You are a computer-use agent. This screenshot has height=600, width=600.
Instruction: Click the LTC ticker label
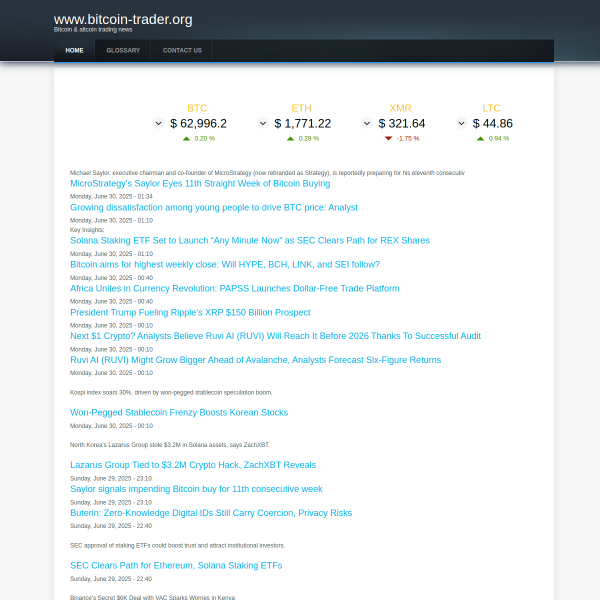tap(491, 108)
